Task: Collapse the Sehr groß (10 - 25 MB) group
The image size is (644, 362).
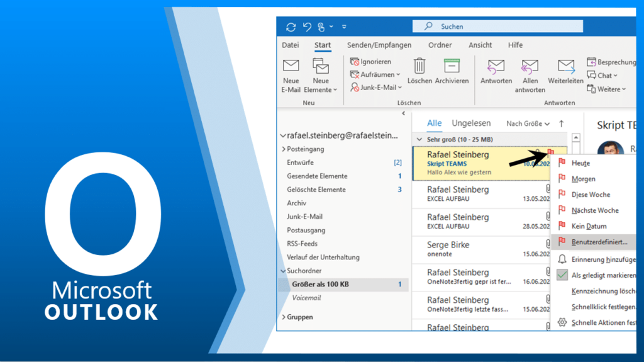Action: point(419,140)
